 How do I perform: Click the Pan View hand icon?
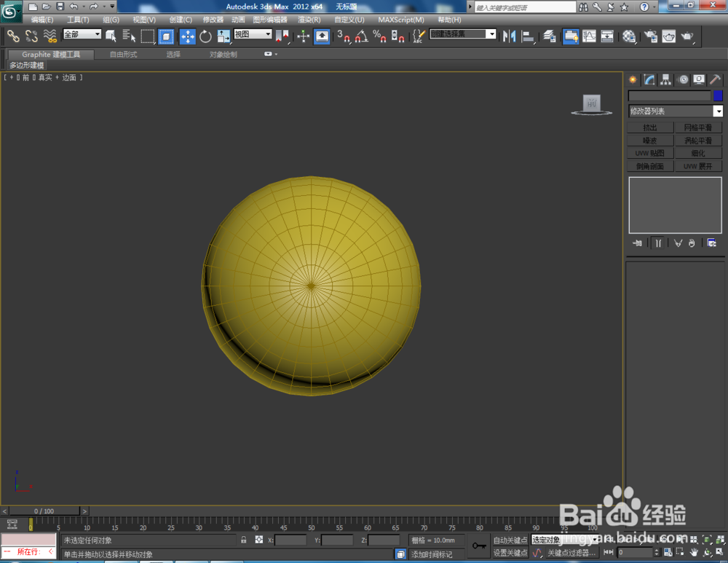click(694, 552)
